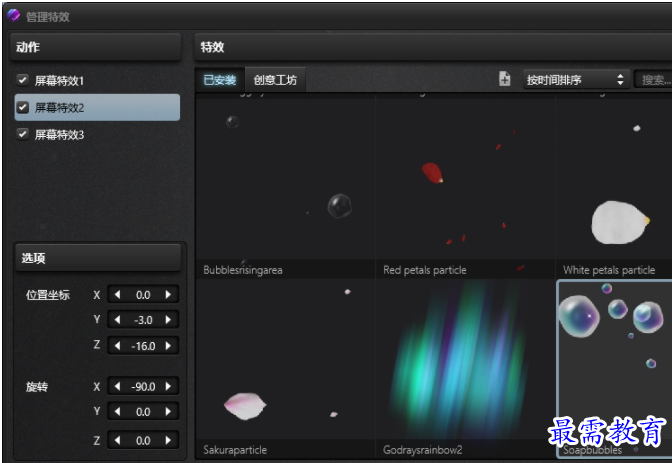Decrease position Y value -3.0
The image size is (672, 463).
click(x=117, y=320)
